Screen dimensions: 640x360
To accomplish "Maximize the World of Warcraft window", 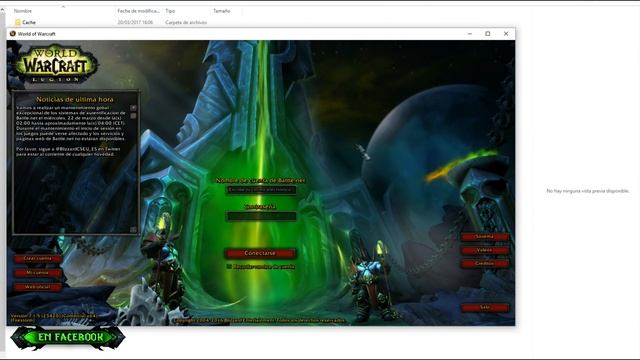I will pyautogui.click(x=488, y=34).
